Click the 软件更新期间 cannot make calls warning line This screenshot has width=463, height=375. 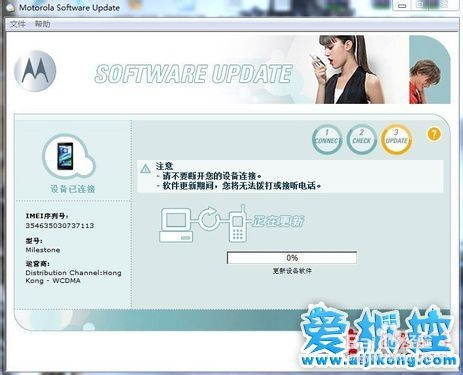242,186
